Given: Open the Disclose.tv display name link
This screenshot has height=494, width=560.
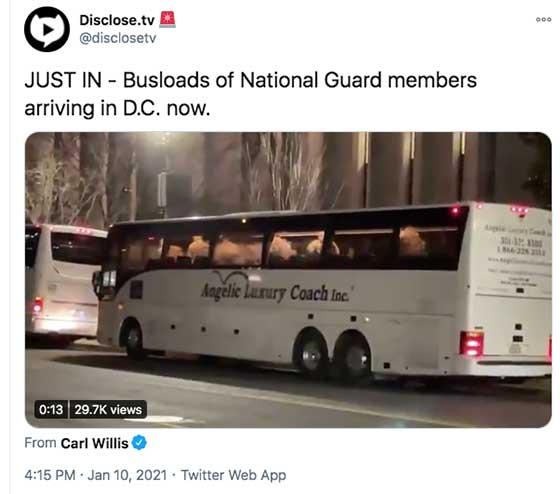Looking at the screenshot, I should tap(117, 20).
